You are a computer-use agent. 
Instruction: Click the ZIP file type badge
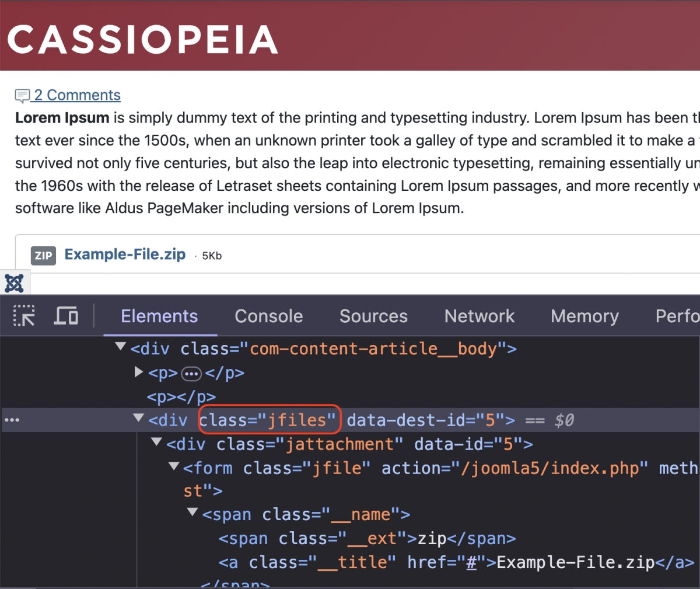click(43, 256)
